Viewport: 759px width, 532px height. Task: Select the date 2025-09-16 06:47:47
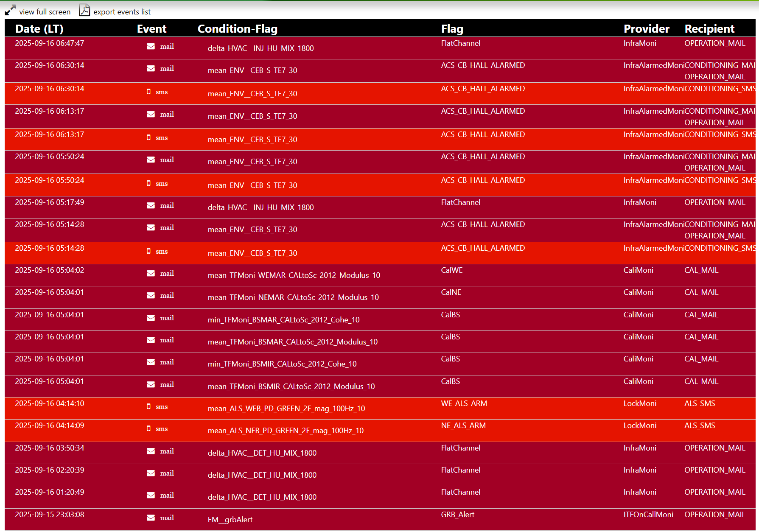pyautogui.click(x=50, y=43)
